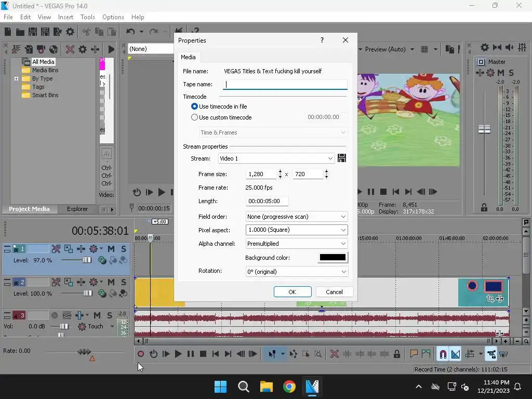
Task: Click Insert Region icon in timeline toolbar
Action: [426, 354]
